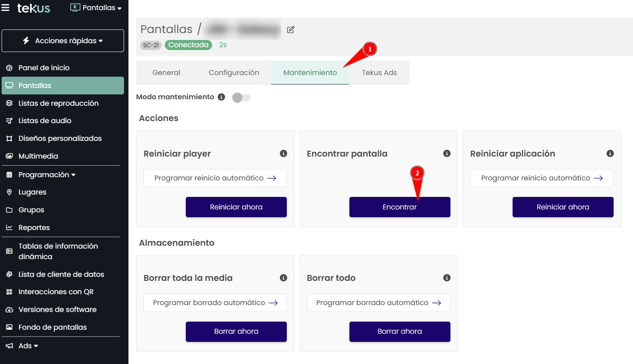633x364 pixels.
Task: Toggle the Modo mantenimiento switch
Action: (241, 97)
